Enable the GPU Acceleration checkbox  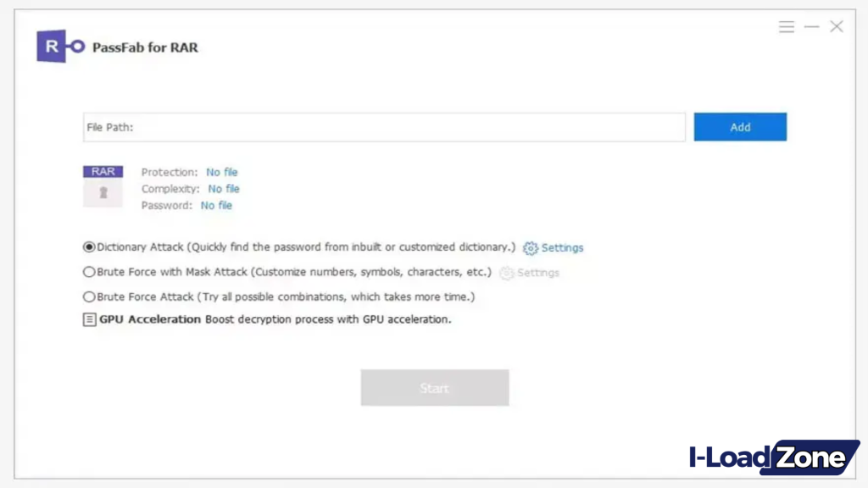[89, 319]
